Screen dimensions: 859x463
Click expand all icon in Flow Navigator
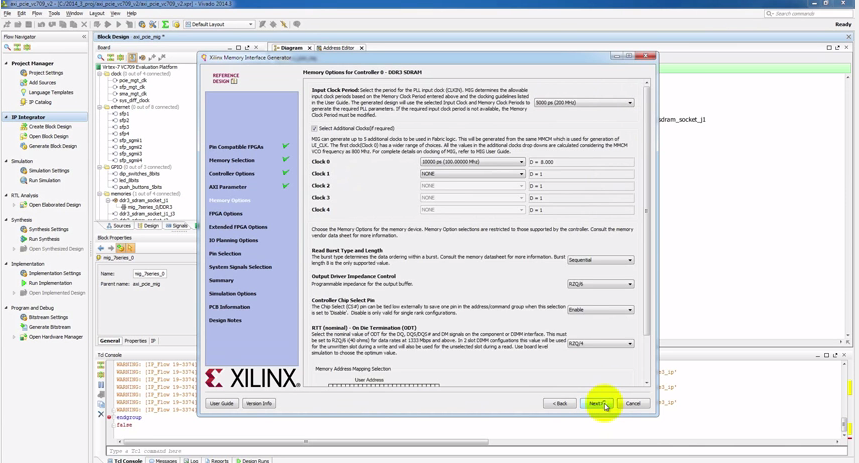click(27, 47)
